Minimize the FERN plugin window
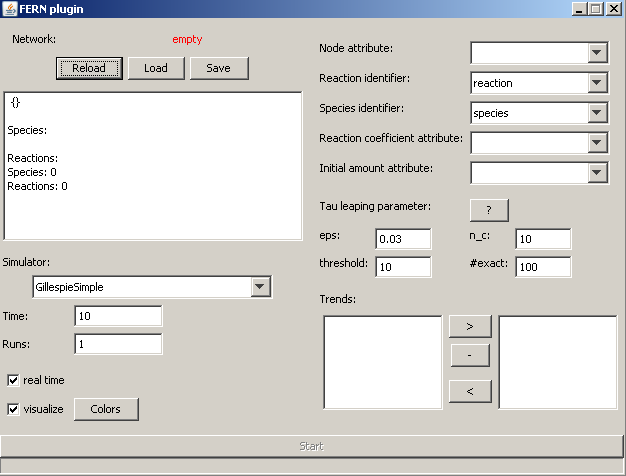Image resolution: width=626 pixels, height=476 pixels. pyautogui.click(x=579, y=9)
